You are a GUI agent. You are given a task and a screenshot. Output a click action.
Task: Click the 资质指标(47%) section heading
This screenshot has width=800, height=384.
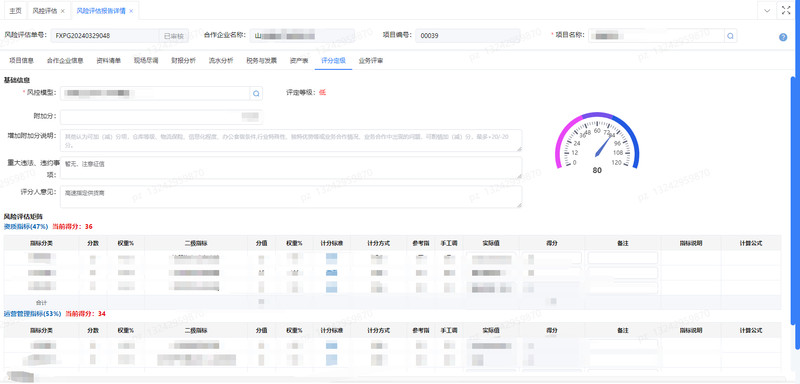(x=26, y=226)
